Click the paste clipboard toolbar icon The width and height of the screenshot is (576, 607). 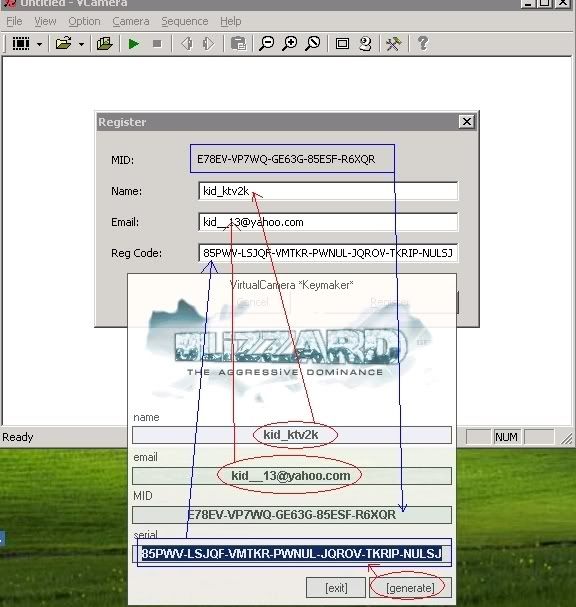[238, 43]
